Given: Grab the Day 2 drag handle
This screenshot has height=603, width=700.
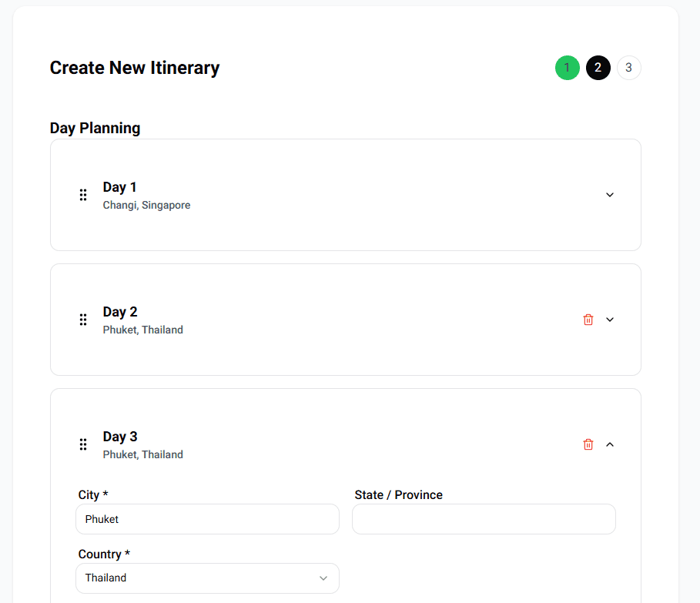Looking at the screenshot, I should 83,320.
